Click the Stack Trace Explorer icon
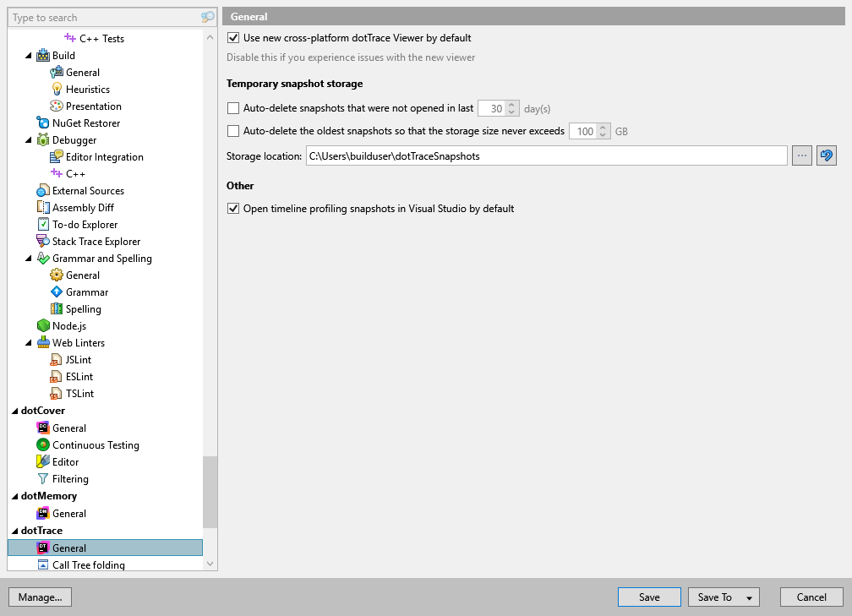The height and width of the screenshot is (616, 852). point(43,241)
